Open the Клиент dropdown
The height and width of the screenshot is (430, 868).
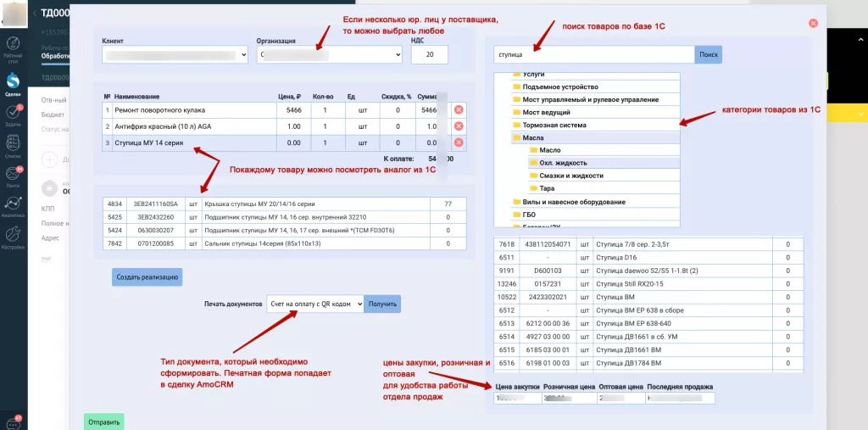coord(175,55)
